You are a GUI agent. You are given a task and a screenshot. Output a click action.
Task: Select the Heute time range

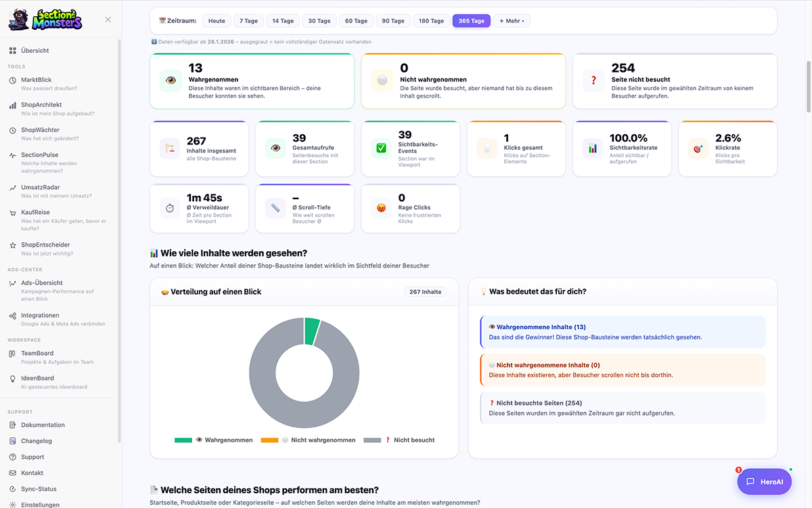[x=217, y=21]
